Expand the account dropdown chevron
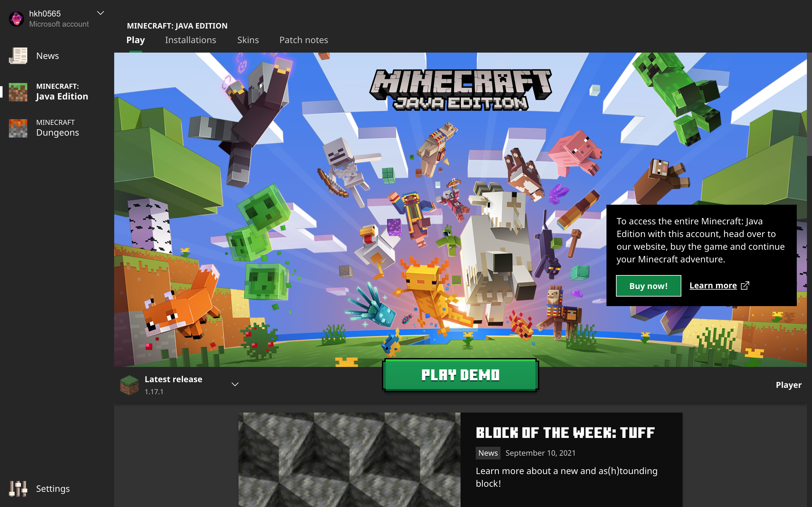812x507 pixels. (x=100, y=13)
